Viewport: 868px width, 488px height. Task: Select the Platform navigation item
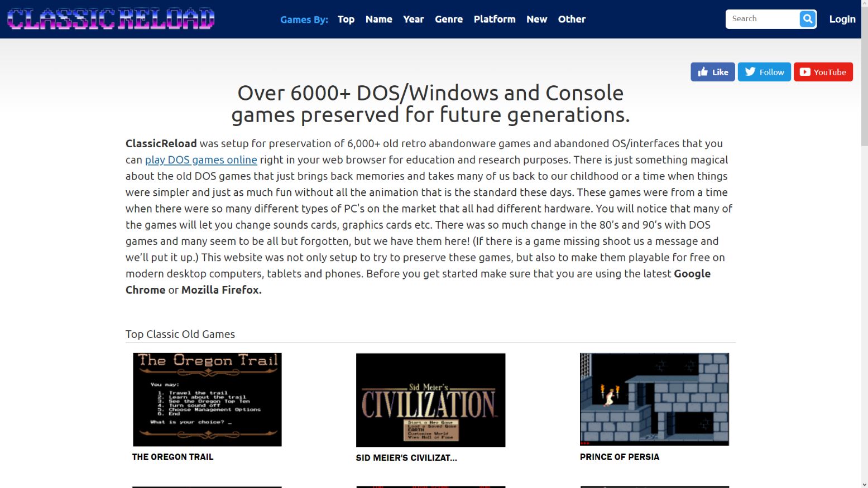[x=494, y=19]
